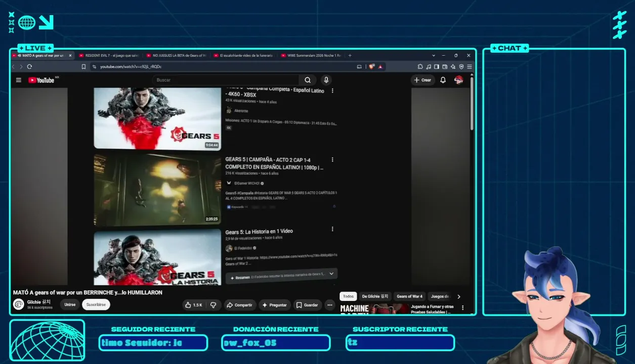Click the 4K quality badge
The width and height of the screenshot is (635, 364).
229,128
